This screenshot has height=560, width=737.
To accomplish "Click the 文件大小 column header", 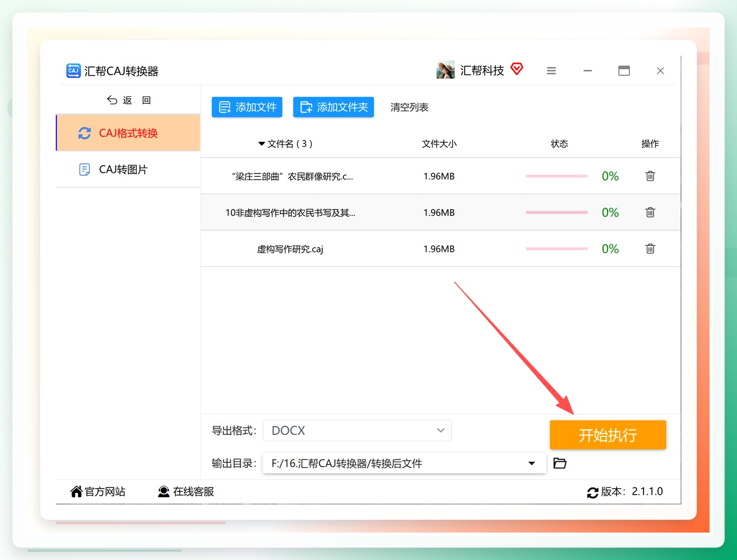I will [x=439, y=144].
